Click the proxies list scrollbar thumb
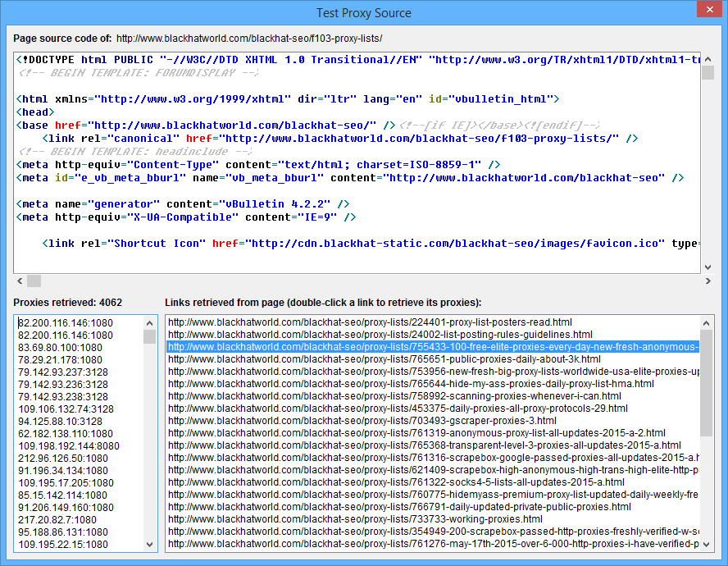This screenshot has width=728, height=566. point(150,336)
